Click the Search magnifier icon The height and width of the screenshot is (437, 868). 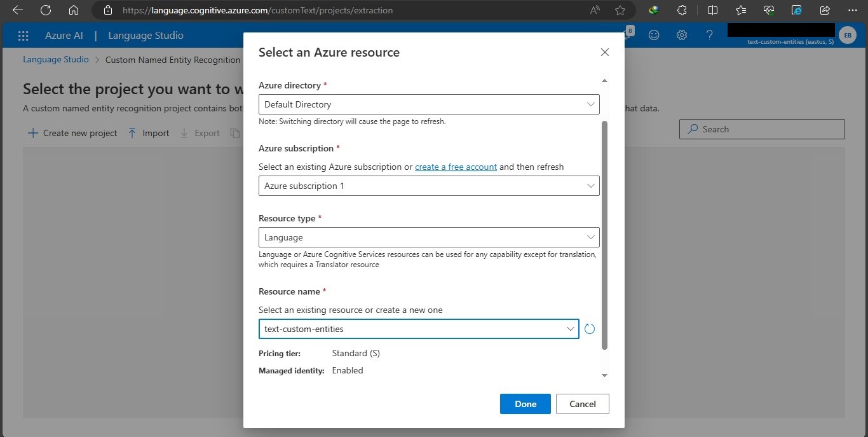click(x=692, y=129)
